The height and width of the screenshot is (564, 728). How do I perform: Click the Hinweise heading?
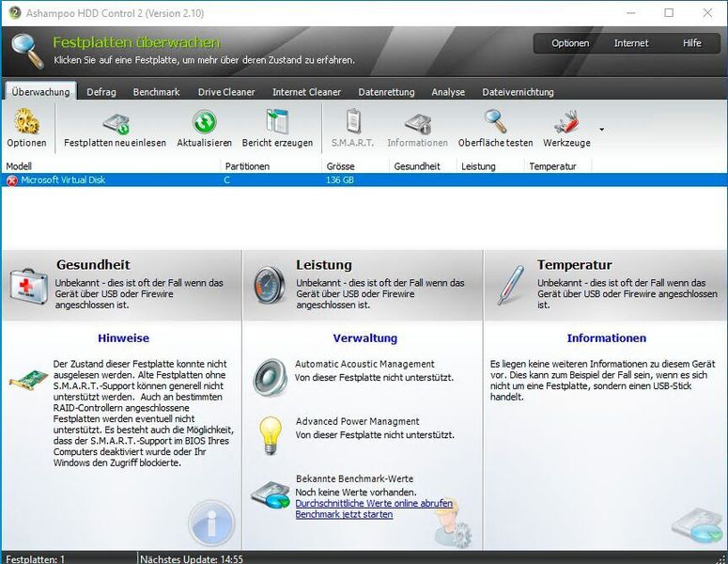pos(123,338)
